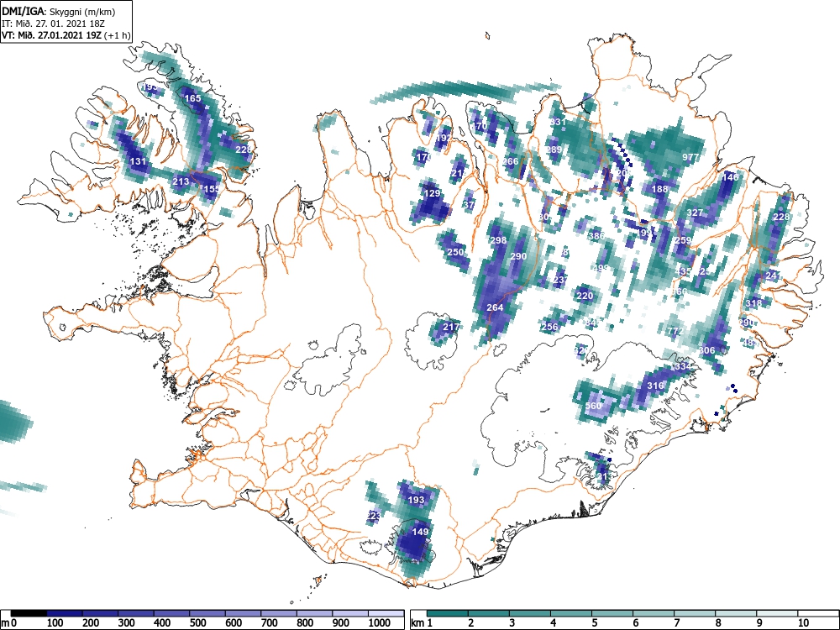Click the visibility value 192

tap(444, 138)
